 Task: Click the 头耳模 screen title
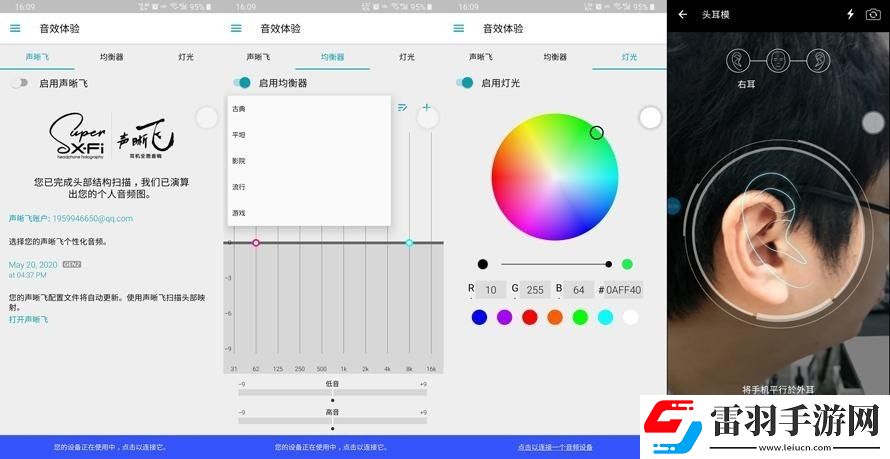pos(715,15)
